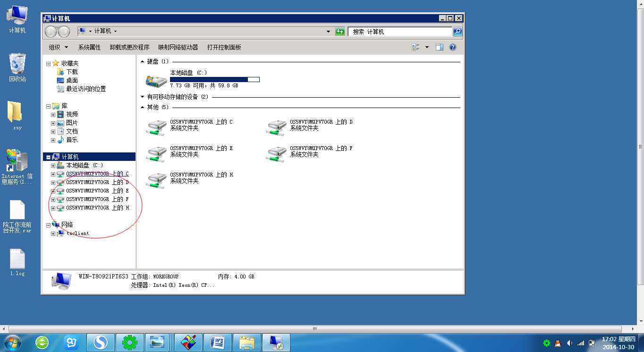
Task: Click 打开控制面板 in the toolbar
Action: (224, 47)
